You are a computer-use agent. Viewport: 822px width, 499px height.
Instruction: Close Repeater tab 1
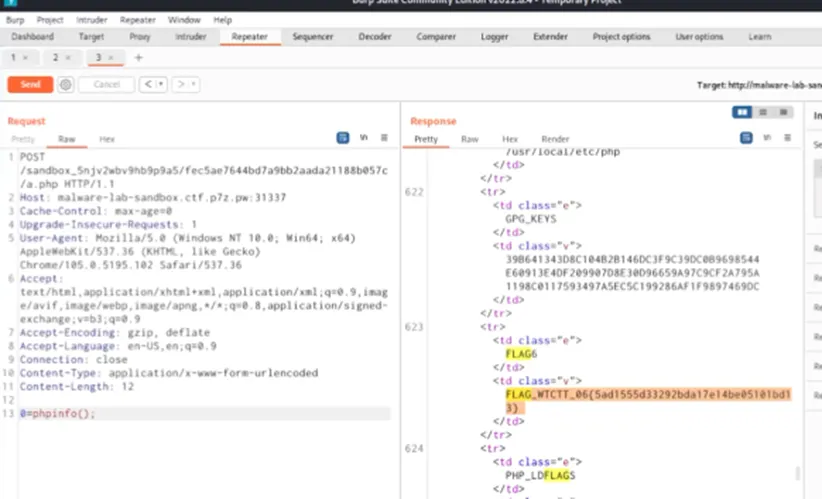click(x=25, y=58)
